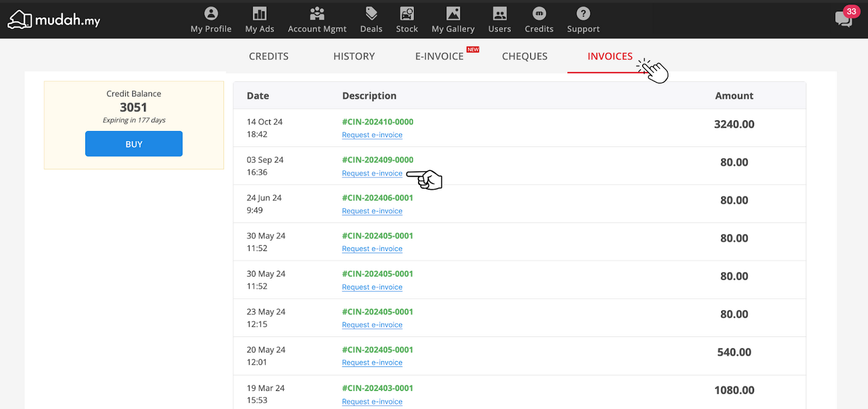Open the My Profile icon
The height and width of the screenshot is (409, 868).
click(x=211, y=14)
